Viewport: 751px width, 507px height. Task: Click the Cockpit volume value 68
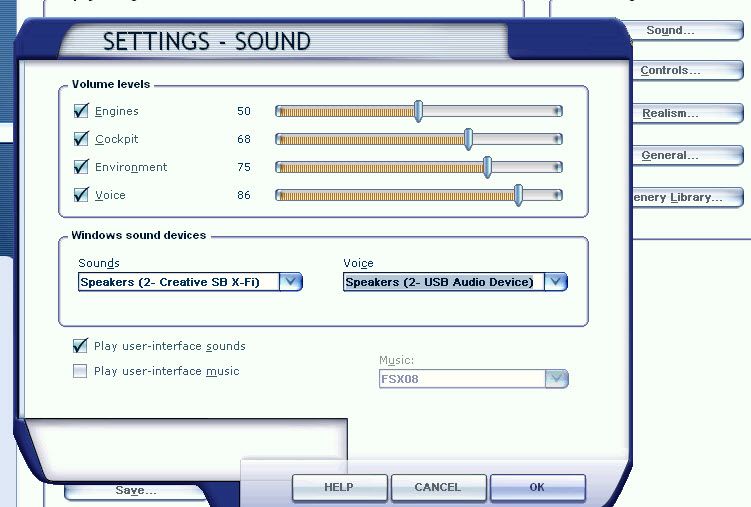point(244,139)
